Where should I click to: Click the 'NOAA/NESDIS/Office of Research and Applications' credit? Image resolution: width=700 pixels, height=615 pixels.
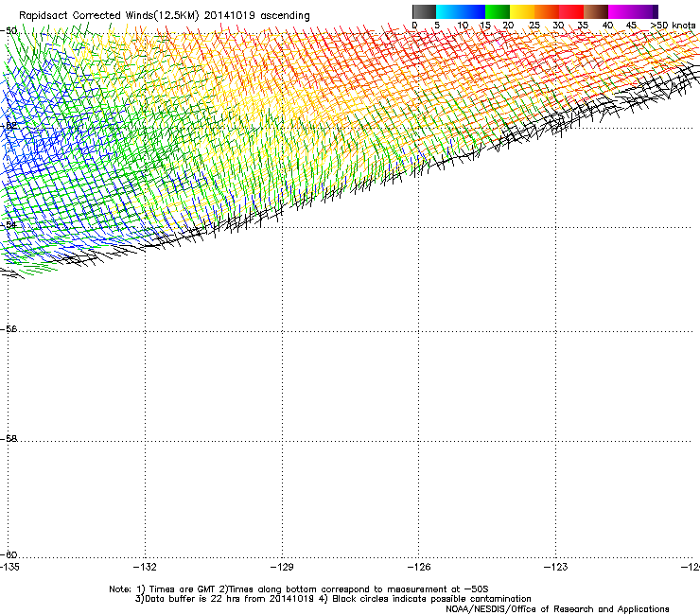click(x=557, y=609)
